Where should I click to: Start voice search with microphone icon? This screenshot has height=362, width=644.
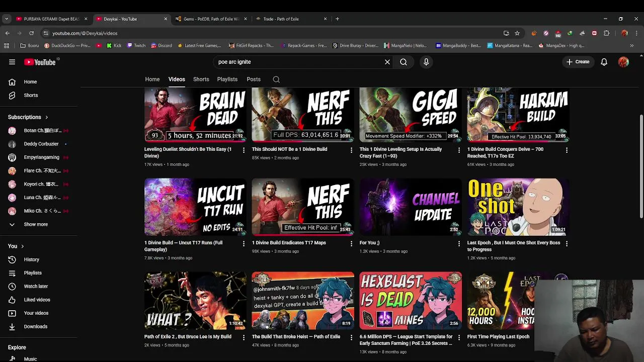(426, 62)
